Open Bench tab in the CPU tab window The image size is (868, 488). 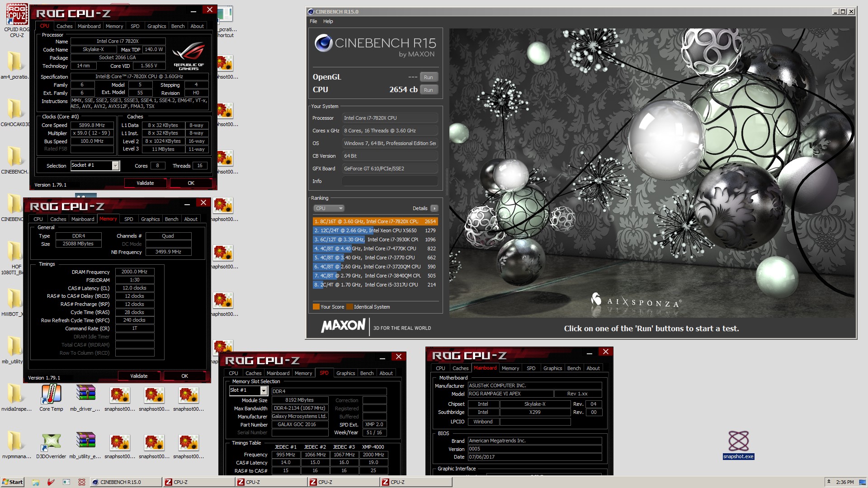(178, 26)
